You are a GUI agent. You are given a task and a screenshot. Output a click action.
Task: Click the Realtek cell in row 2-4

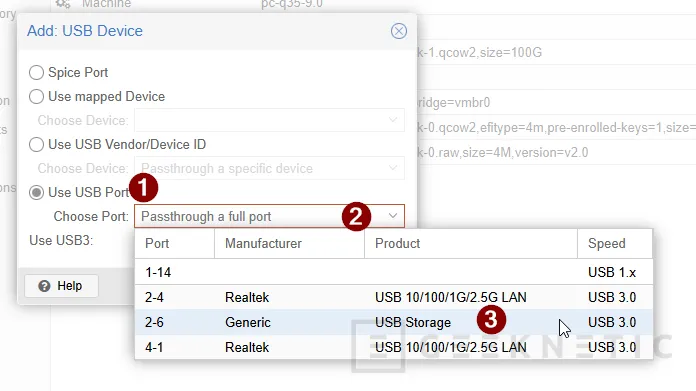tap(247, 297)
